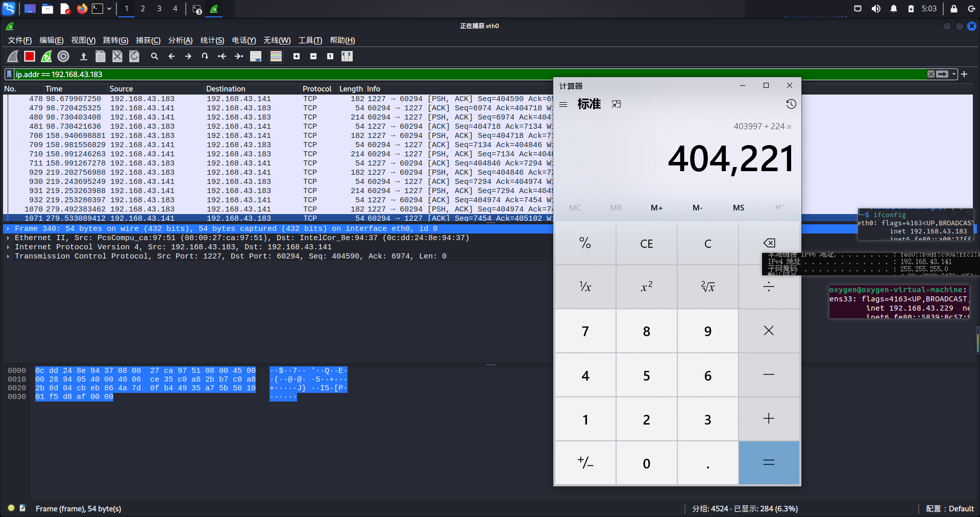Click the calculator percent button
This screenshot has width=980, height=517.
[585, 244]
